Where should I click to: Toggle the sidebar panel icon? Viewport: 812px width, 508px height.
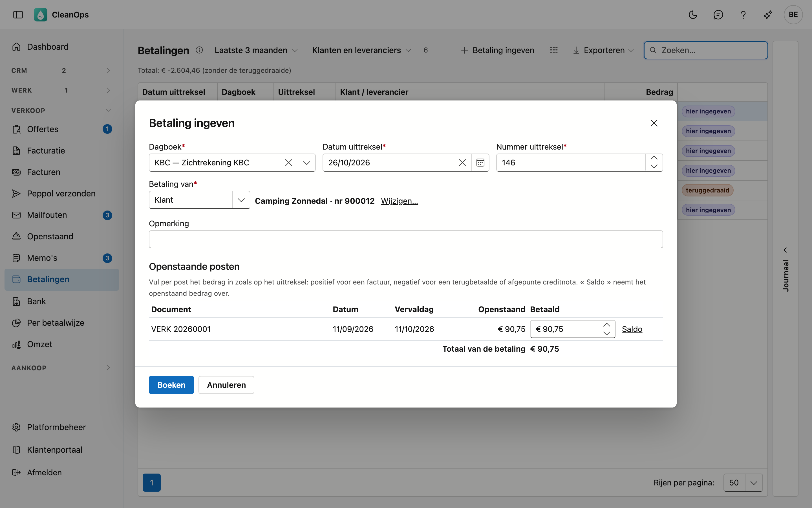point(18,14)
